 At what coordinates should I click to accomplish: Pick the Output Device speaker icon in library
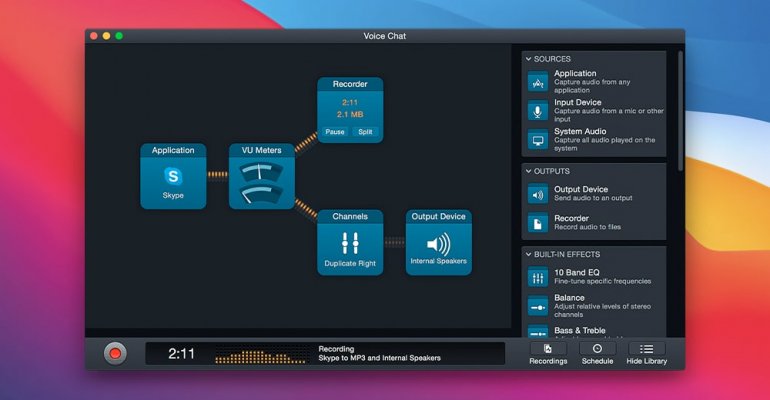point(537,195)
